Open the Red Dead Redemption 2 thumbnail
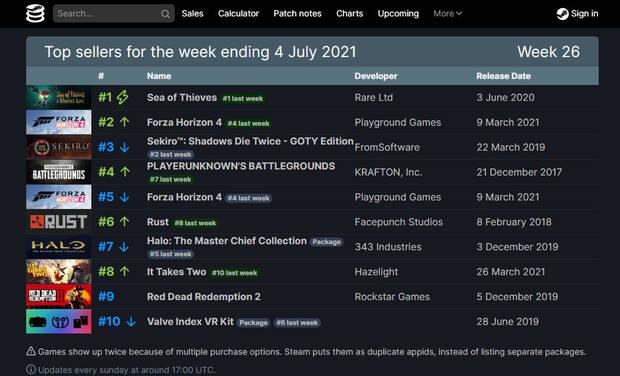This screenshot has height=376, width=620. click(59, 297)
